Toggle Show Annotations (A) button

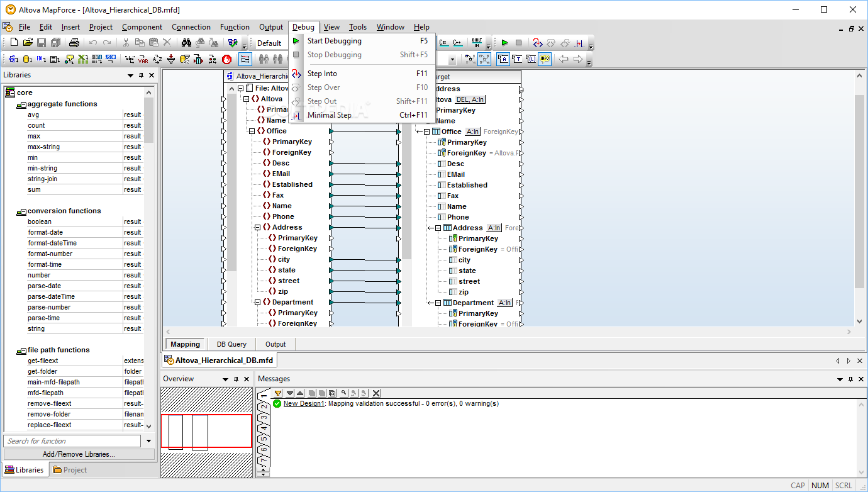click(x=503, y=59)
